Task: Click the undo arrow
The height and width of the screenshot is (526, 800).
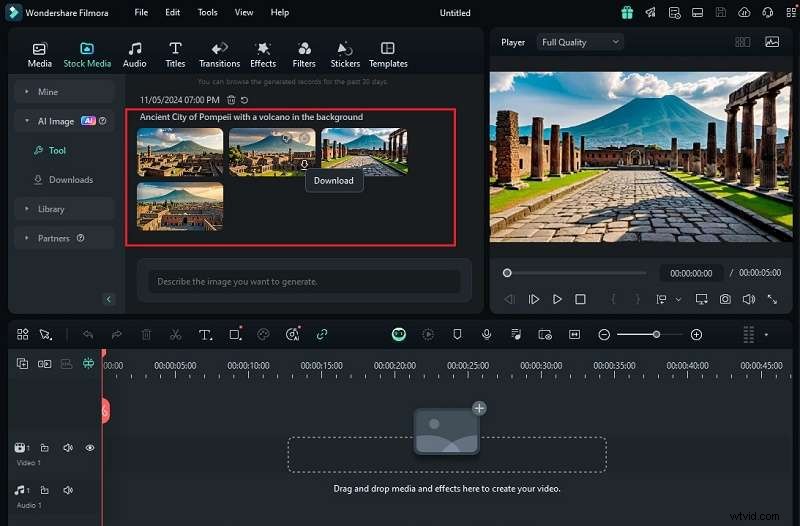Action: click(88, 335)
